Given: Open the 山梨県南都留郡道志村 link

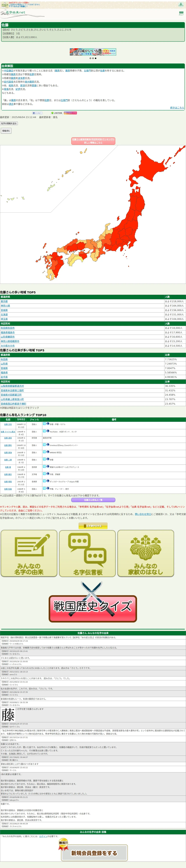Looking at the screenshot, I should 12,386.
